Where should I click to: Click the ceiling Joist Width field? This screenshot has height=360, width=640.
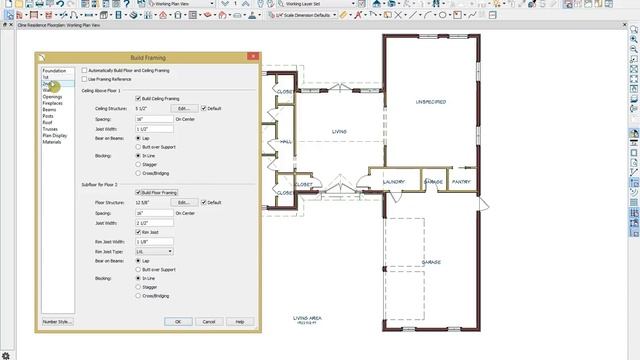point(154,129)
